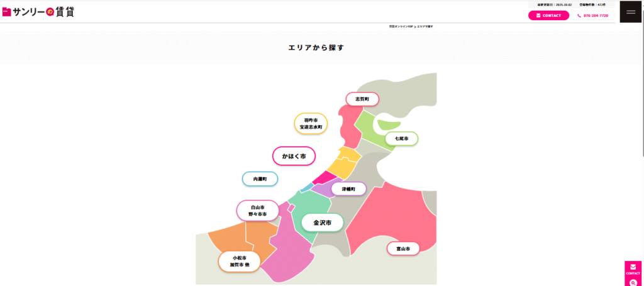This screenshot has height=286, width=644.
Task: Choose the 富山市 area label
Action: point(402,249)
